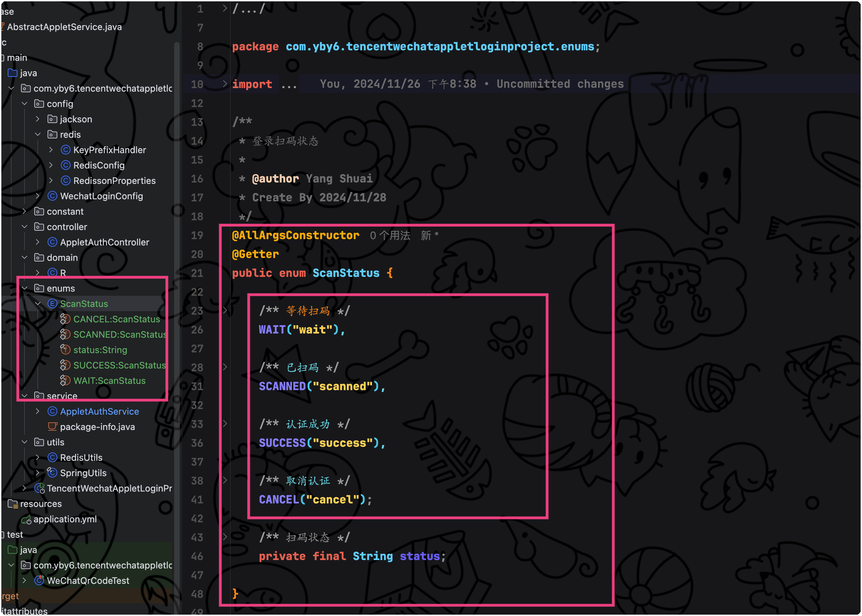Expand the jackson package

click(x=37, y=119)
